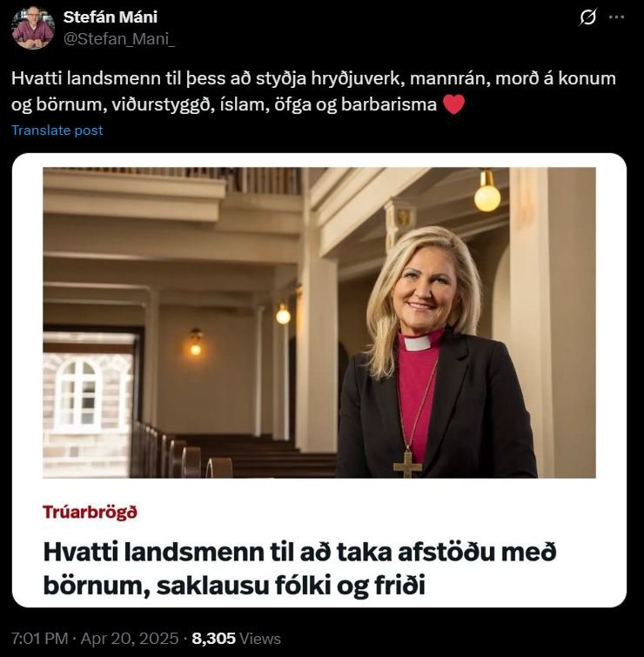Click the gold cross pendant in photo

[x=407, y=464]
